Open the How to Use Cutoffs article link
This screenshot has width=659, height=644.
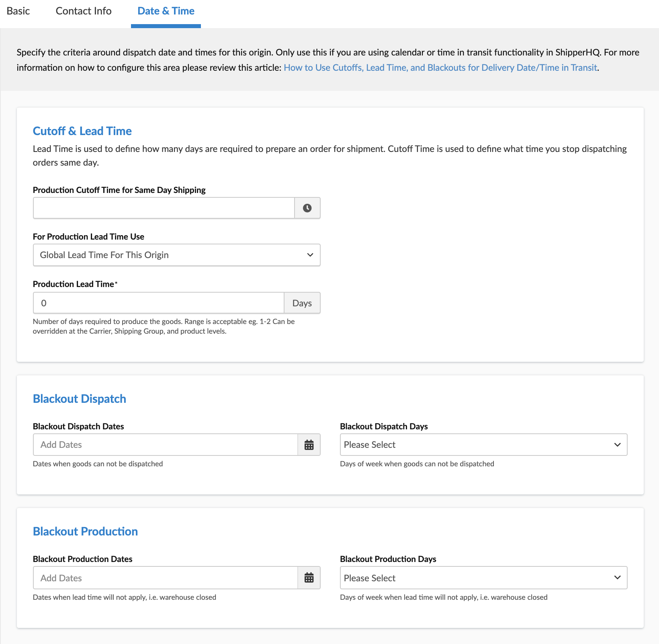point(440,68)
